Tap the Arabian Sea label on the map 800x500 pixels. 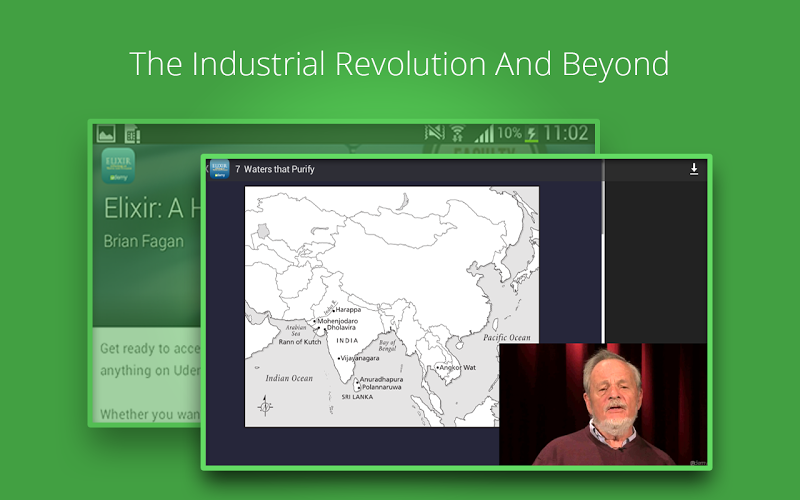tap(296, 331)
